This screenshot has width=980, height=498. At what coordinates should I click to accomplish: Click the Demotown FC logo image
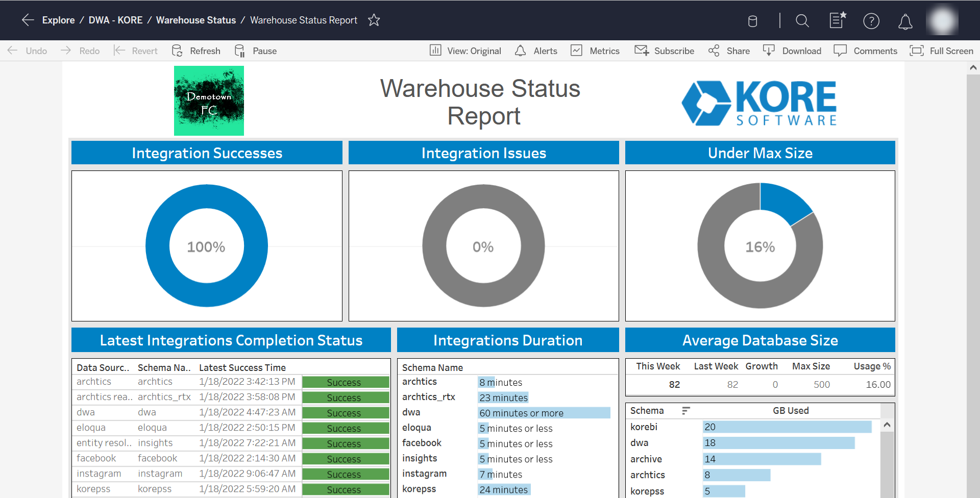(x=209, y=101)
